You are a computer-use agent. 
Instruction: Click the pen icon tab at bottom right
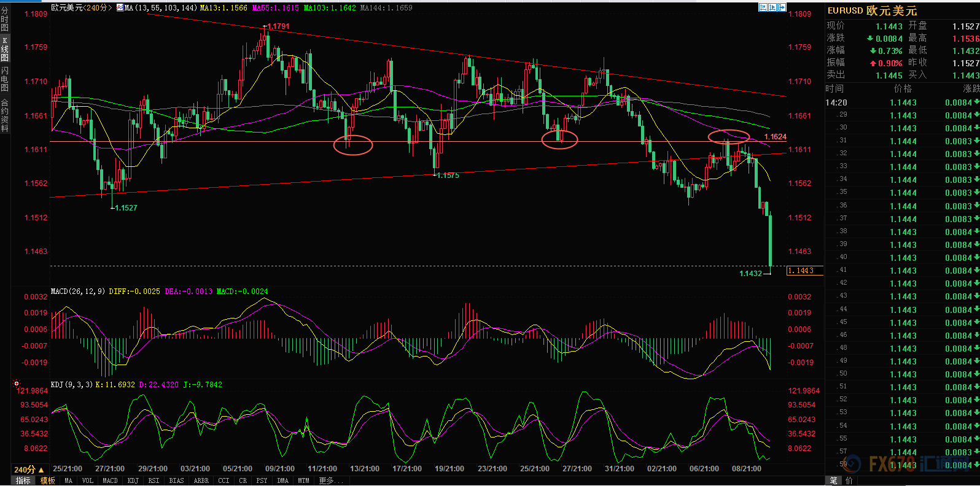[833, 480]
